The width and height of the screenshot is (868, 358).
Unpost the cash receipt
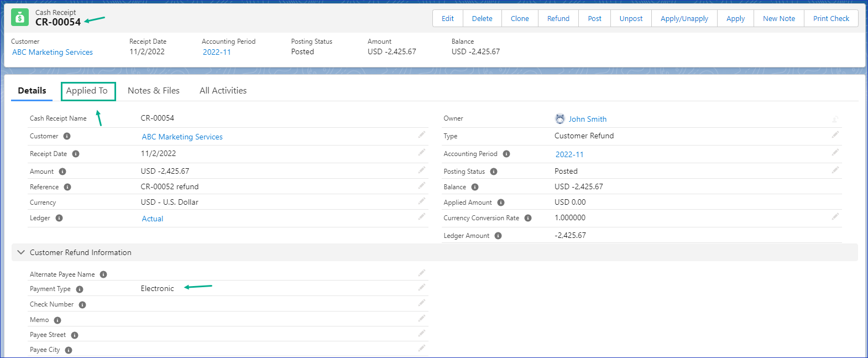[x=631, y=18]
